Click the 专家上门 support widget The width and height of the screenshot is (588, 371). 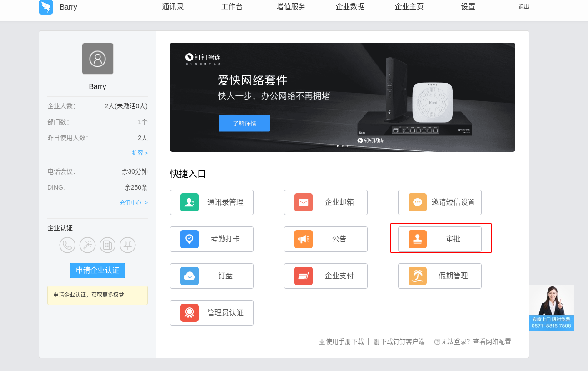tap(552, 308)
